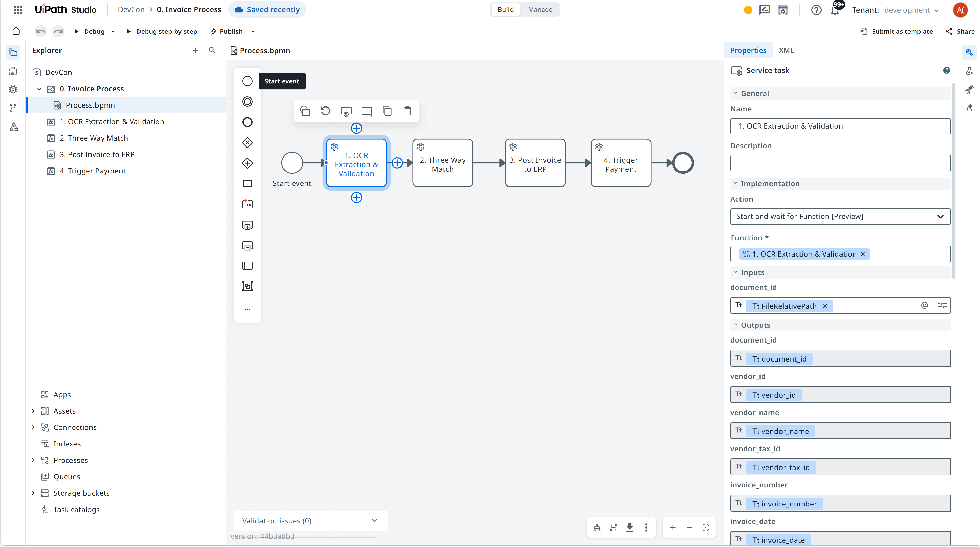Select the Start event palette tool
Viewport: 980px width, 547px height.
(x=247, y=81)
